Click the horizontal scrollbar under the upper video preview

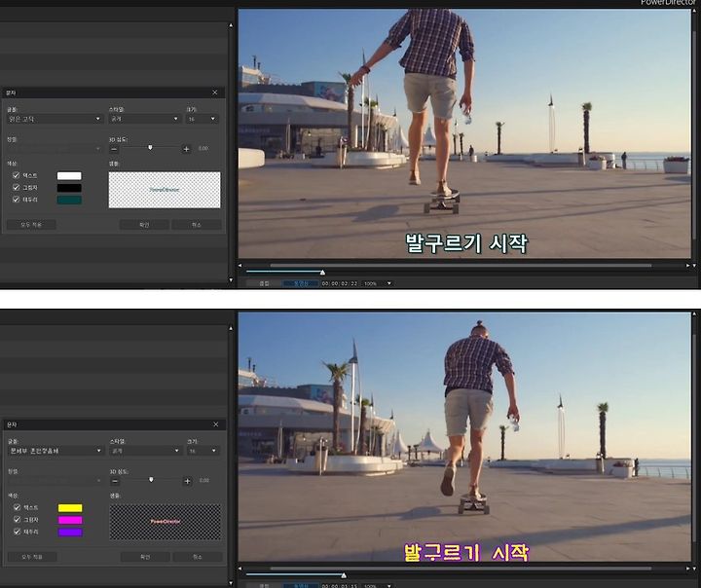[461, 265]
